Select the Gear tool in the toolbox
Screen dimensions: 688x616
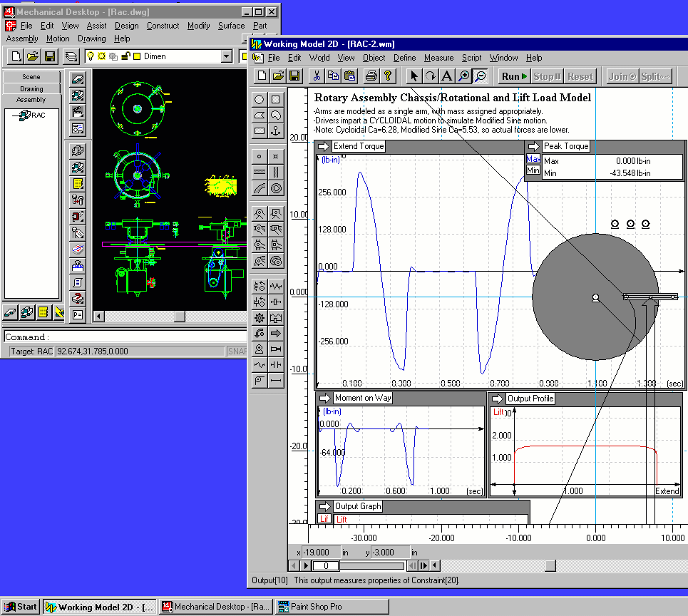pos(260,318)
